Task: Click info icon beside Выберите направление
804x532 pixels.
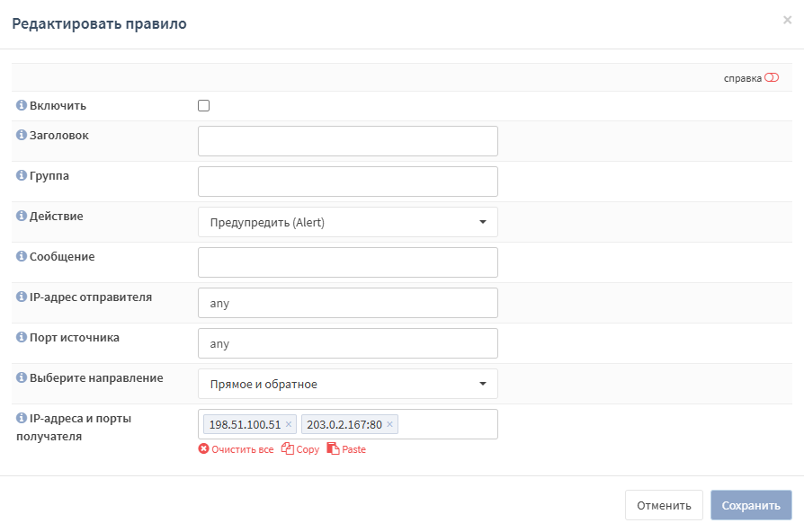Action: 22,378
